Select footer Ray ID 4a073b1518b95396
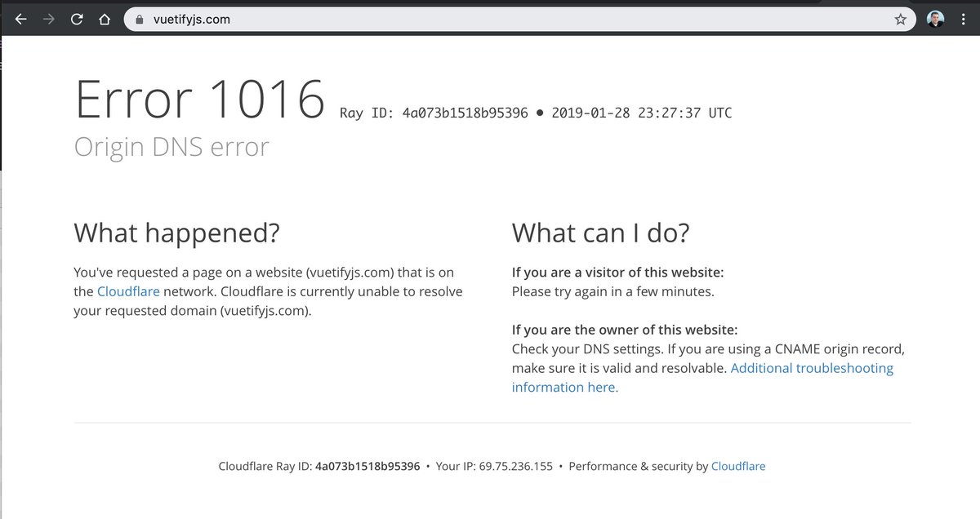The height and width of the screenshot is (519, 980). [x=367, y=467]
